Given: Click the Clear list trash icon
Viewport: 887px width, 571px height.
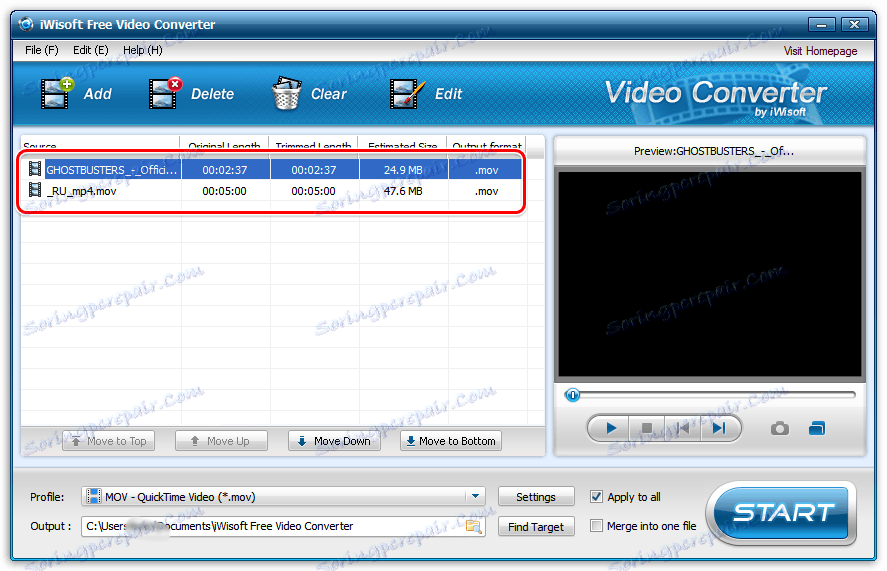Looking at the screenshot, I should click(286, 93).
